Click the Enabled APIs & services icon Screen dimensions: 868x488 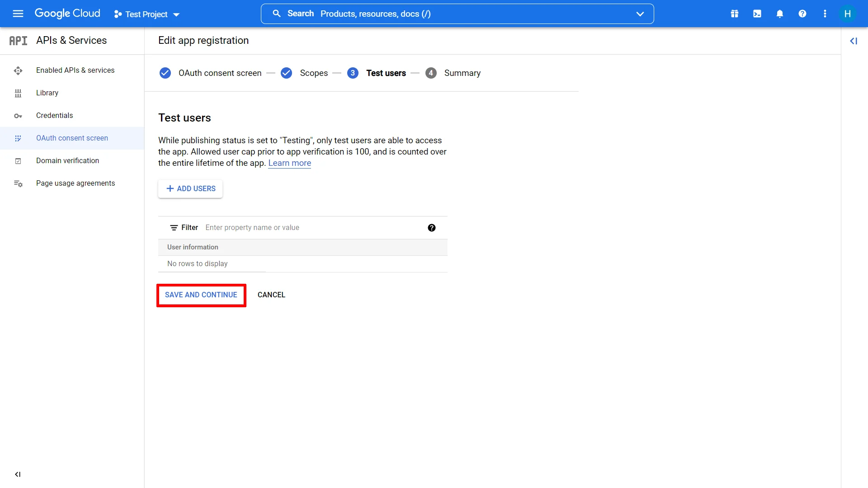pos(17,70)
